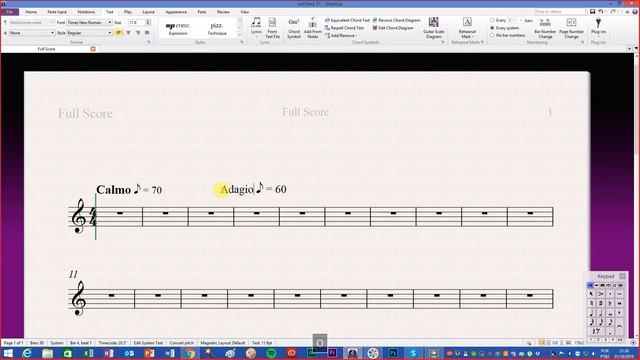The width and height of the screenshot is (640, 360).
Task: Open the Add/Remove chord dropdown
Action: click(x=341, y=36)
